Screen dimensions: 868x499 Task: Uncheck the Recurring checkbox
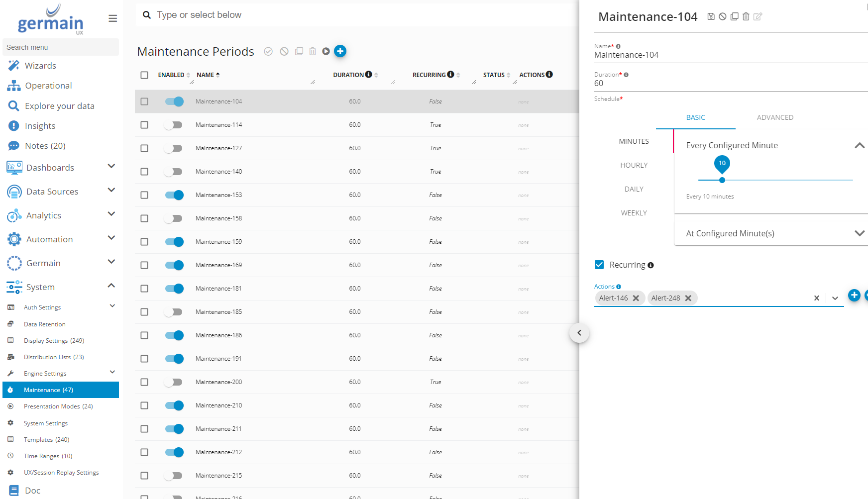pyautogui.click(x=599, y=265)
